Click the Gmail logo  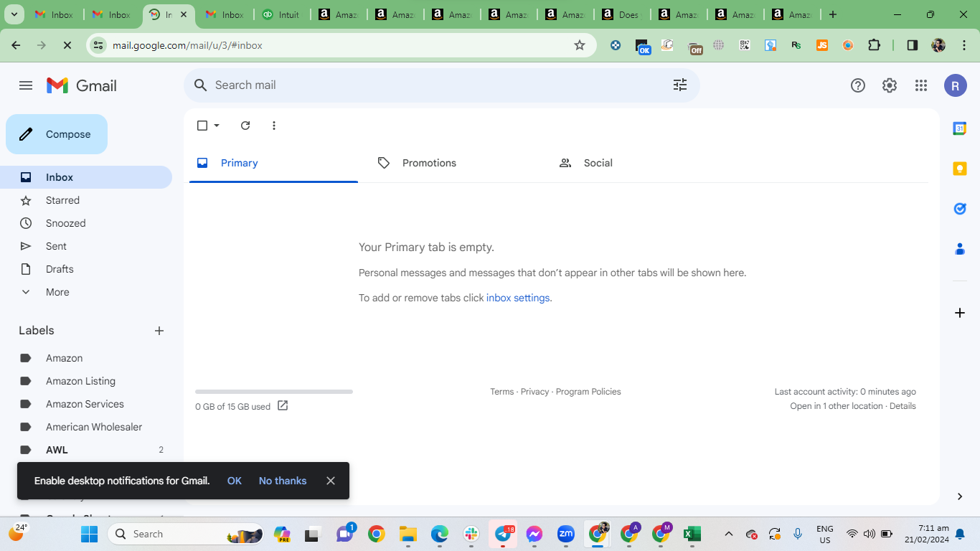coord(82,85)
